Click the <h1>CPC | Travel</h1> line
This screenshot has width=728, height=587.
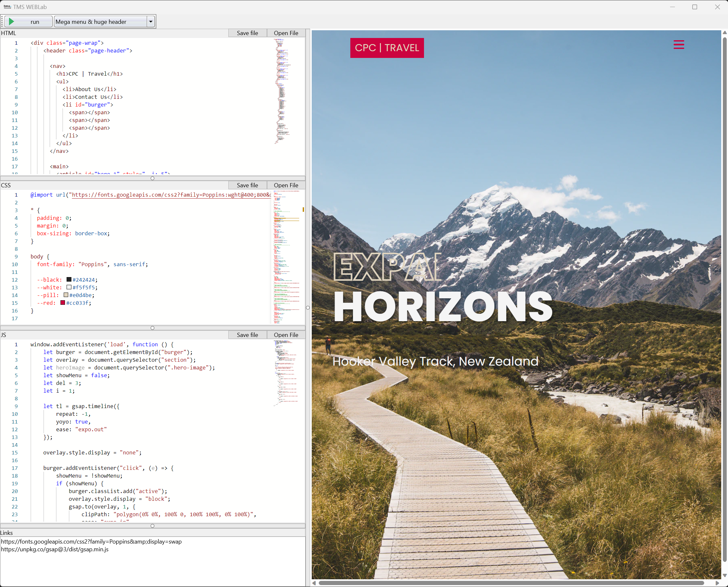[x=89, y=74]
